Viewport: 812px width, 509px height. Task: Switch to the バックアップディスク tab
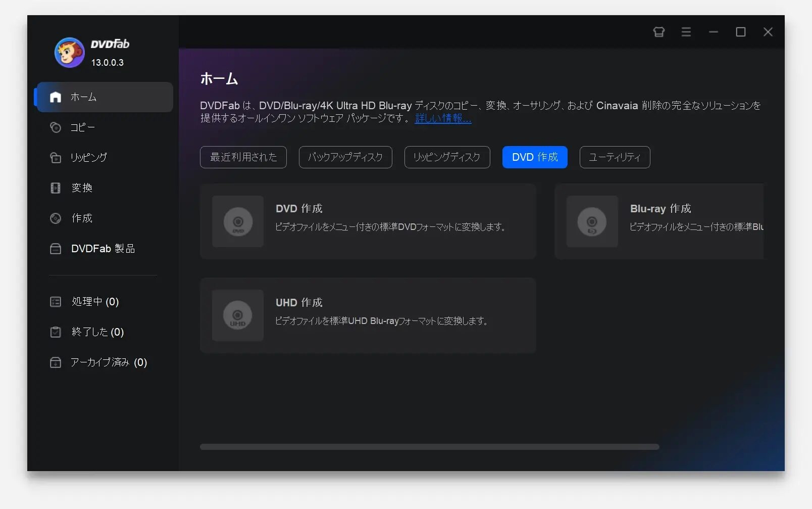345,157
